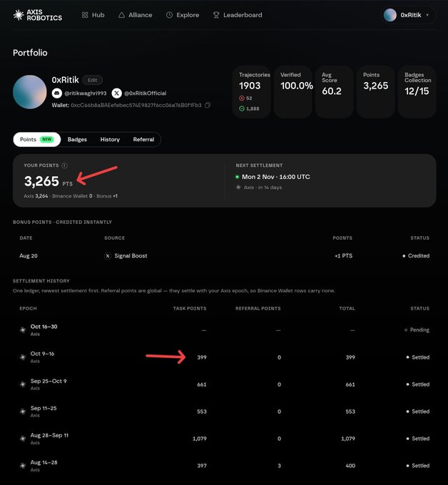Open the Hub nav item
Image resolution: width=448 pixels, height=485 pixels.
point(93,15)
